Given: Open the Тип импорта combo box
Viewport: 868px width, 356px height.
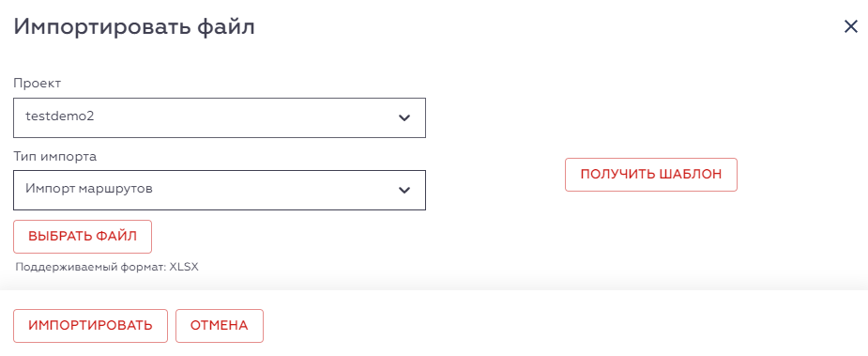Looking at the screenshot, I should [x=220, y=190].
